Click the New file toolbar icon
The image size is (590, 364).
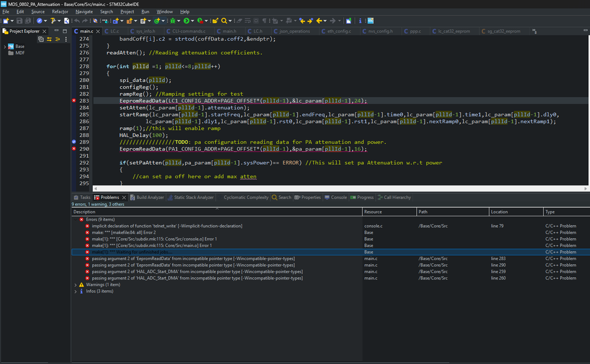tap(6, 21)
